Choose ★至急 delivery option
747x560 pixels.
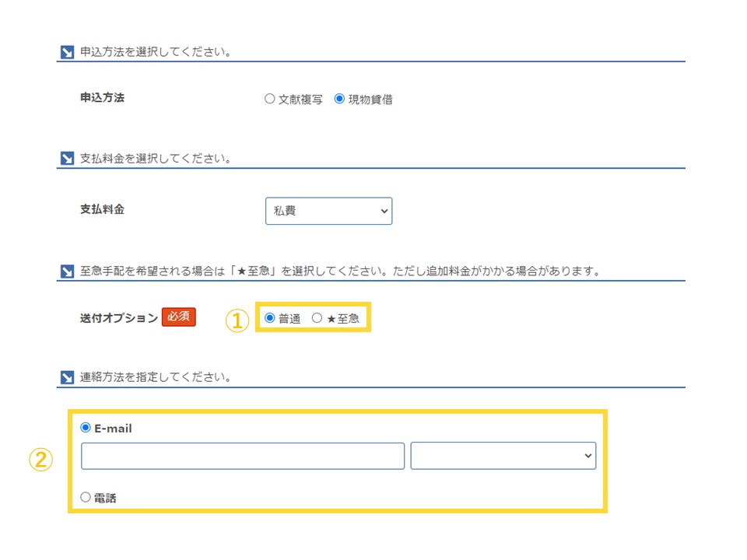click(317, 317)
